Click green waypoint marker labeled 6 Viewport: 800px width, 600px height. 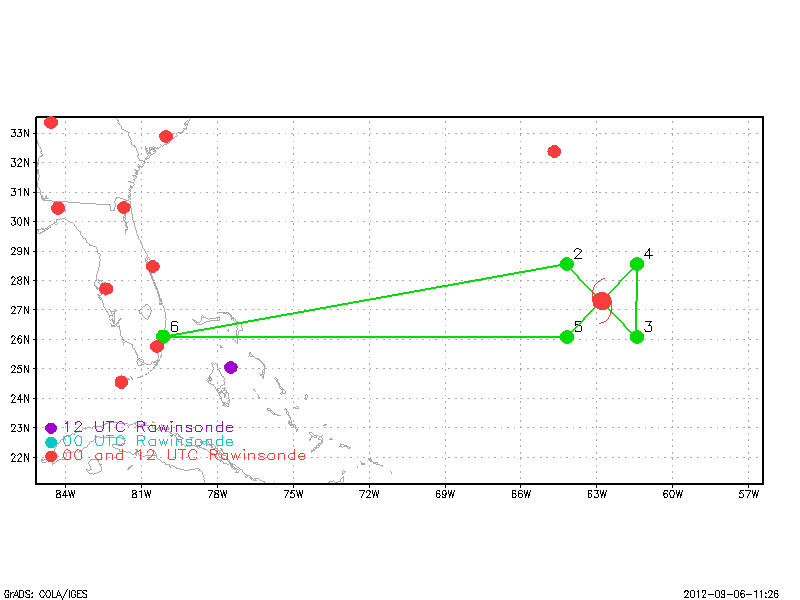pos(163,336)
